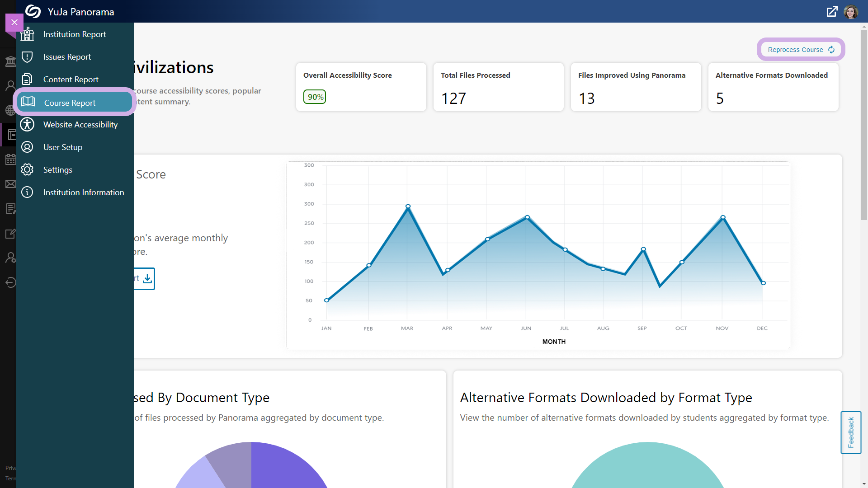
Task: Click the bank building icon in the left rail
Action: [x=11, y=61]
